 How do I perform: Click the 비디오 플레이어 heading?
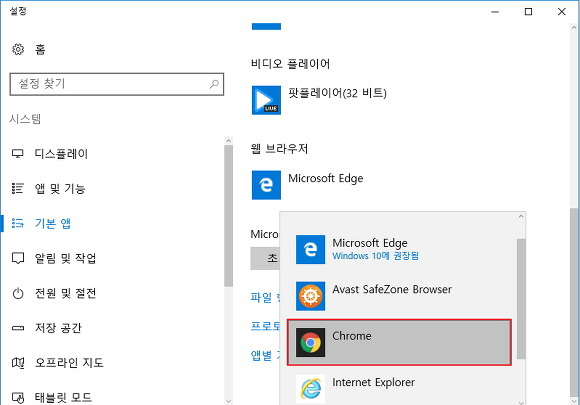point(290,64)
